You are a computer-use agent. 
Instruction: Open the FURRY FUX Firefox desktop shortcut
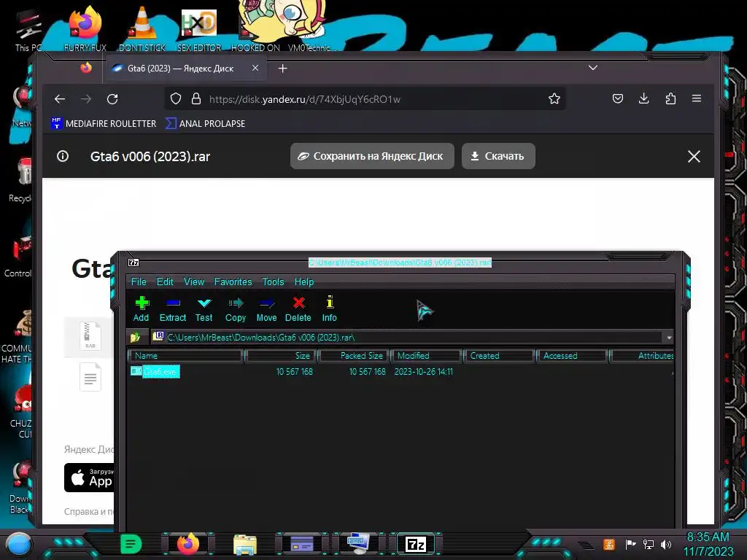click(85, 28)
